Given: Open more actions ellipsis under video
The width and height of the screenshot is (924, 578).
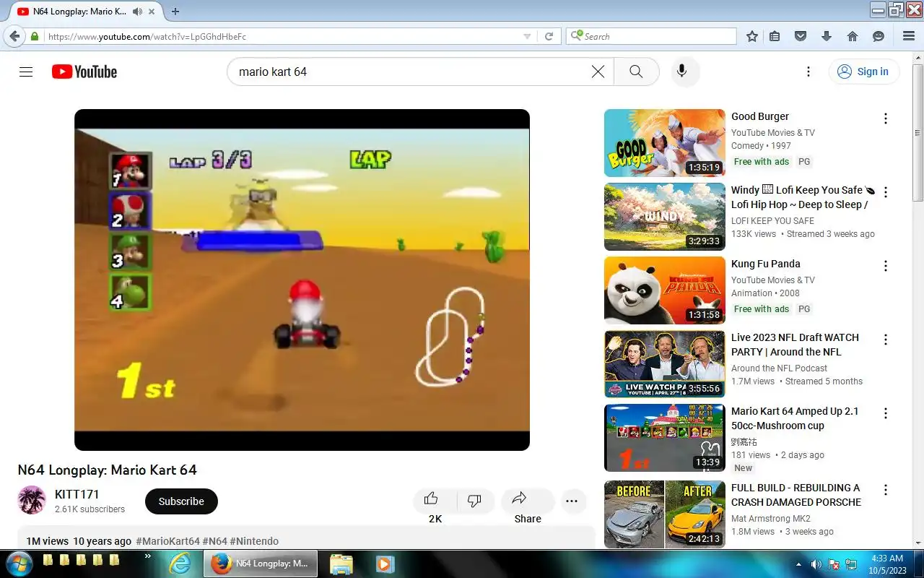Looking at the screenshot, I should [x=572, y=501].
